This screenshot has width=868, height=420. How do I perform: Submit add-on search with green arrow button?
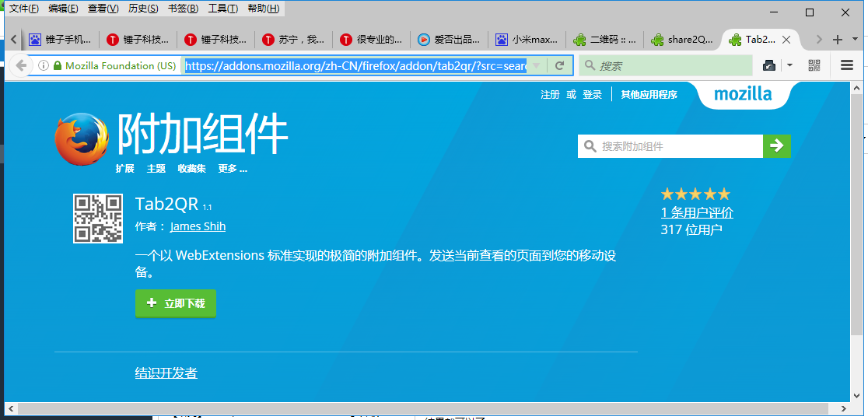777,146
